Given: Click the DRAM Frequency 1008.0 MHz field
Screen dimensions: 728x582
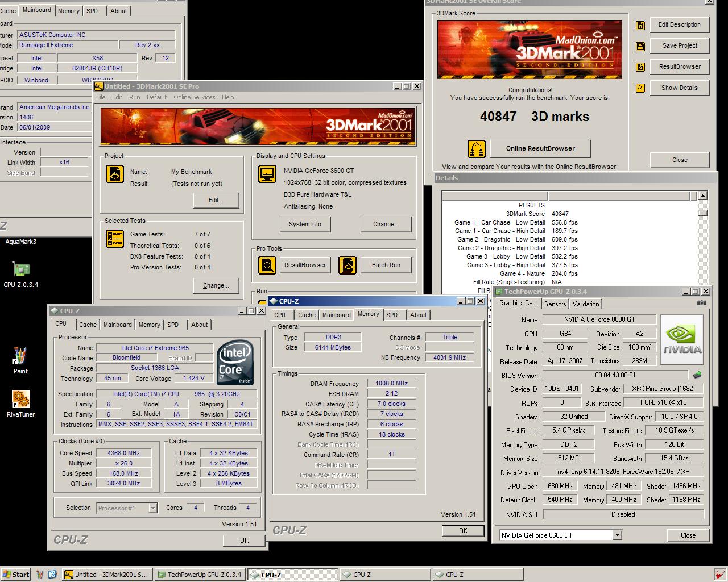Looking at the screenshot, I should (391, 384).
